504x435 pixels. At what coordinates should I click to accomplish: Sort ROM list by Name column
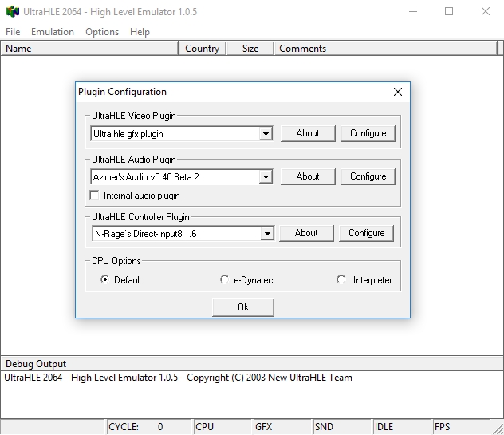click(x=89, y=48)
